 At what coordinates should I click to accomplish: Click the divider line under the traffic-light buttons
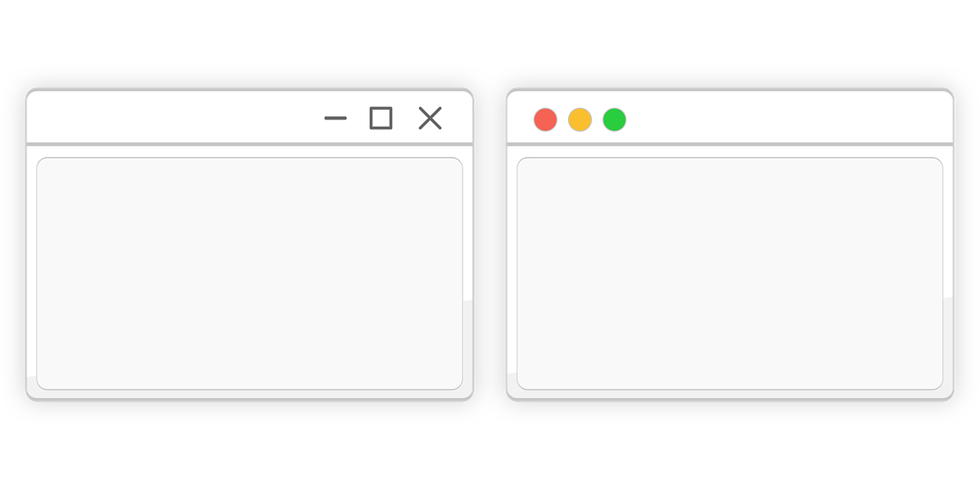pos(730,144)
